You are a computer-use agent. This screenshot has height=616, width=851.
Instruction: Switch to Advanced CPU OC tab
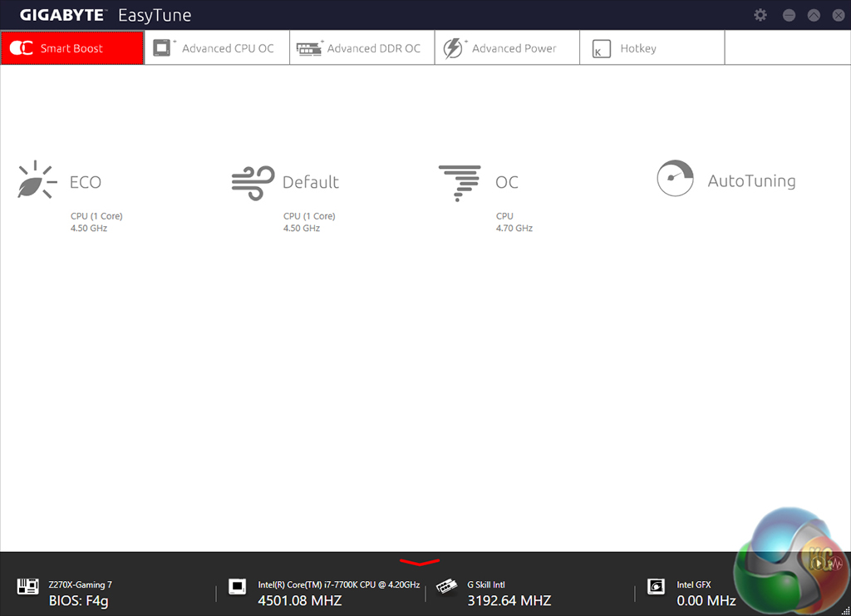pos(217,47)
